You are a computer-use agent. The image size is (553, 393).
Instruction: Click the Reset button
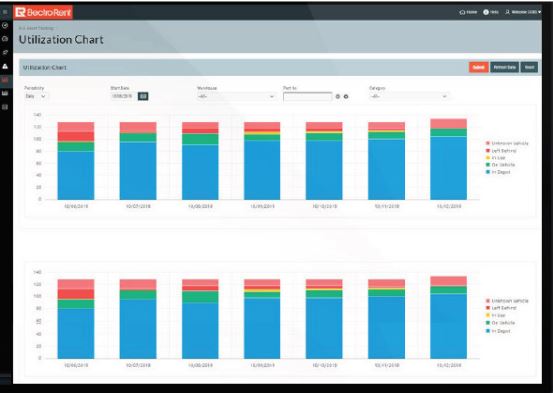tap(529, 67)
